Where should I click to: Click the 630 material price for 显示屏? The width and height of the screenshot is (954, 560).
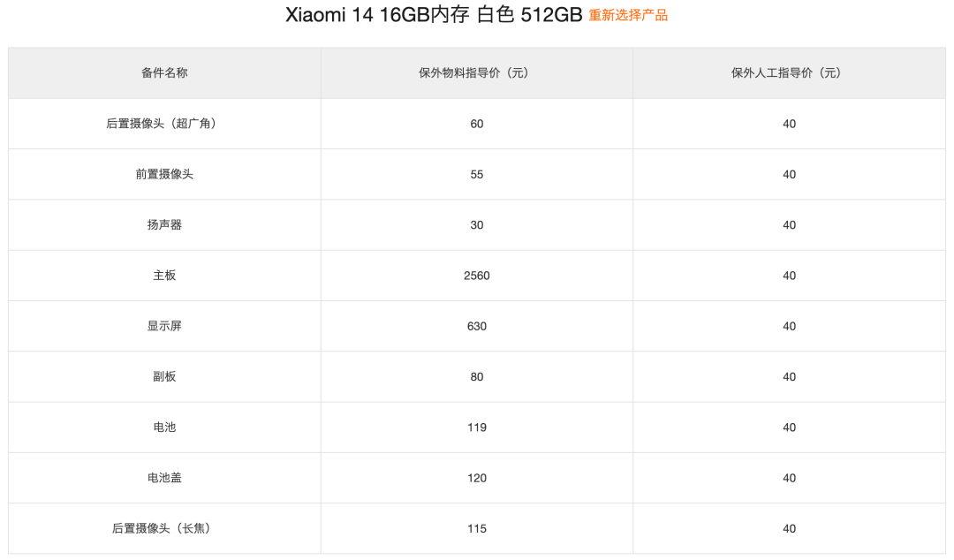point(477,326)
